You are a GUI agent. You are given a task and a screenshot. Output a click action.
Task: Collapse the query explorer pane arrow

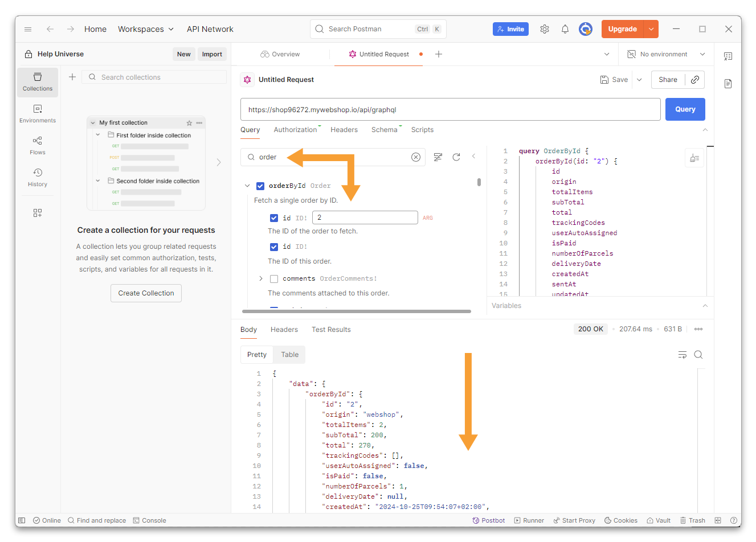click(x=473, y=156)
